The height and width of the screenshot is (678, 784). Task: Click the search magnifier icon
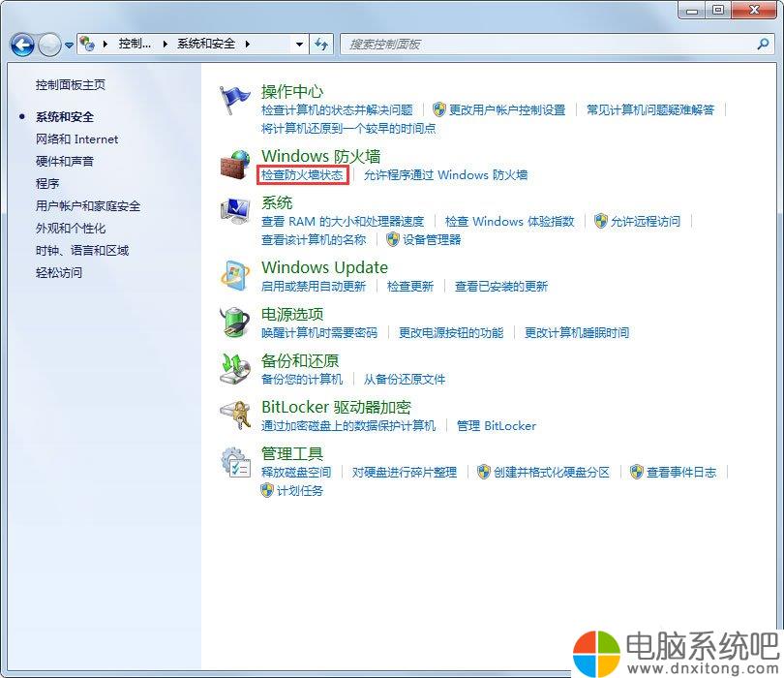click(763, 44)
